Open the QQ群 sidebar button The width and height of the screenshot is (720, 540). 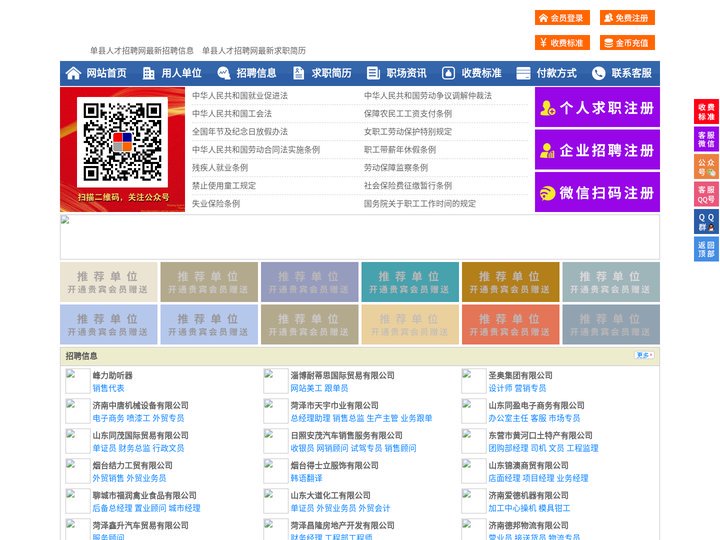[x=706, y=222]
